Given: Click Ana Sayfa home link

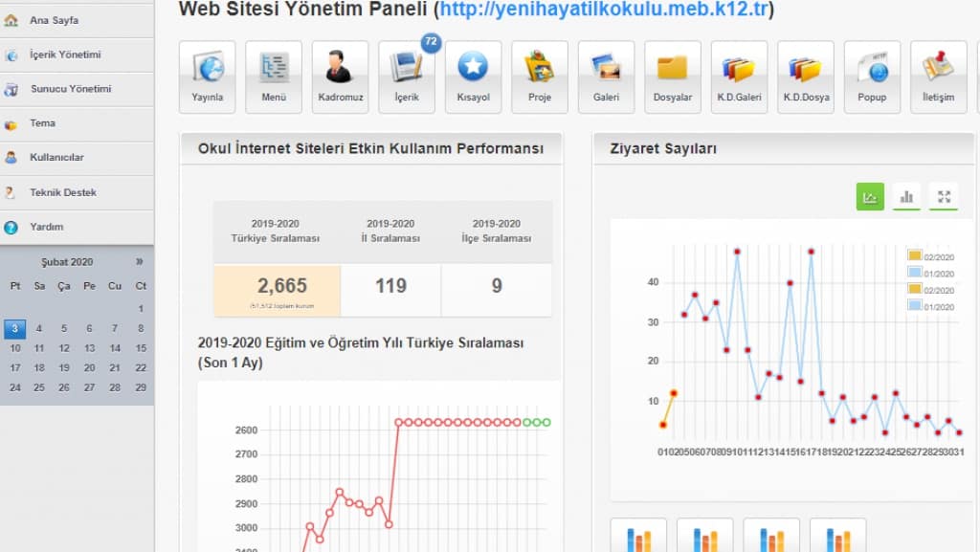Looking at the screenshot, I should click(x=54, y=20).
